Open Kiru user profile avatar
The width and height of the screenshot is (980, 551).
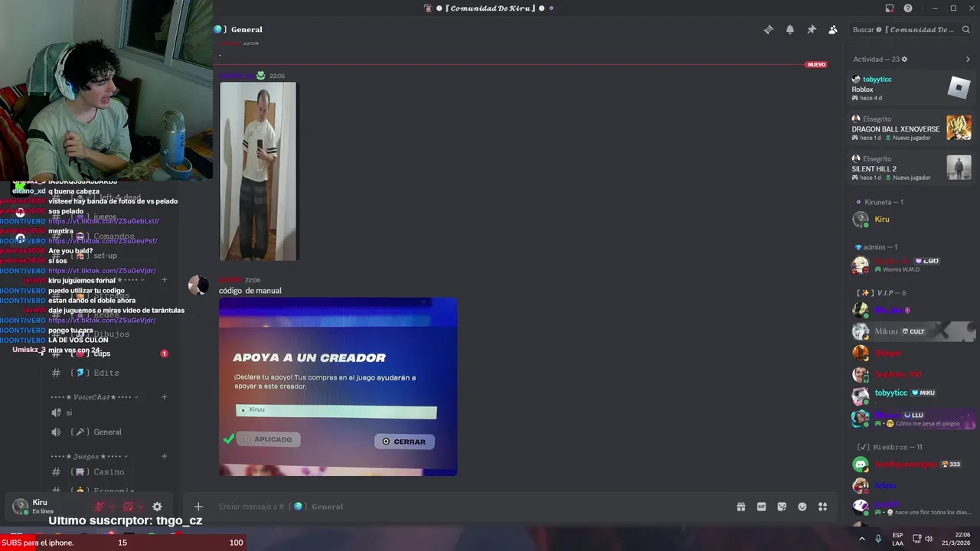click(x=21, y=507)
